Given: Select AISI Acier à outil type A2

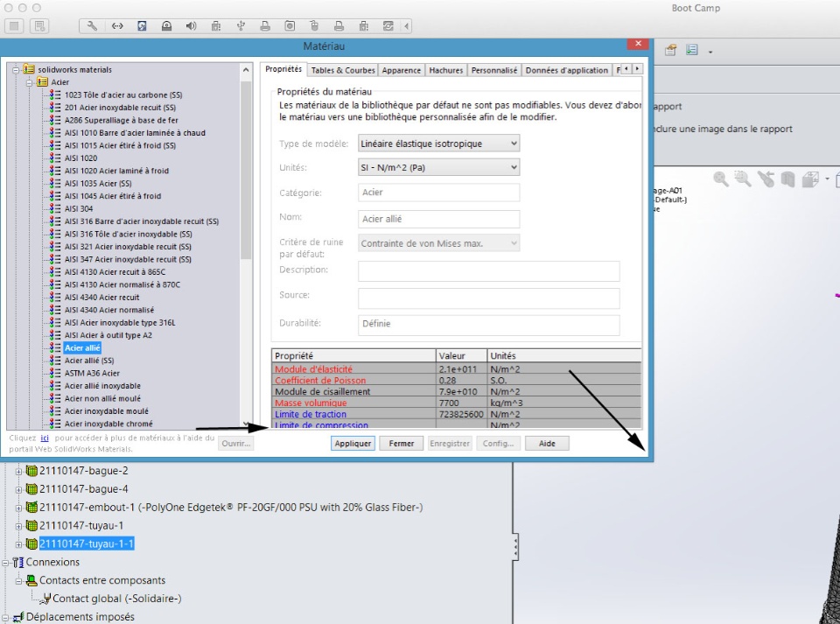Looking at the screenshot, I should tap(108, 335).
